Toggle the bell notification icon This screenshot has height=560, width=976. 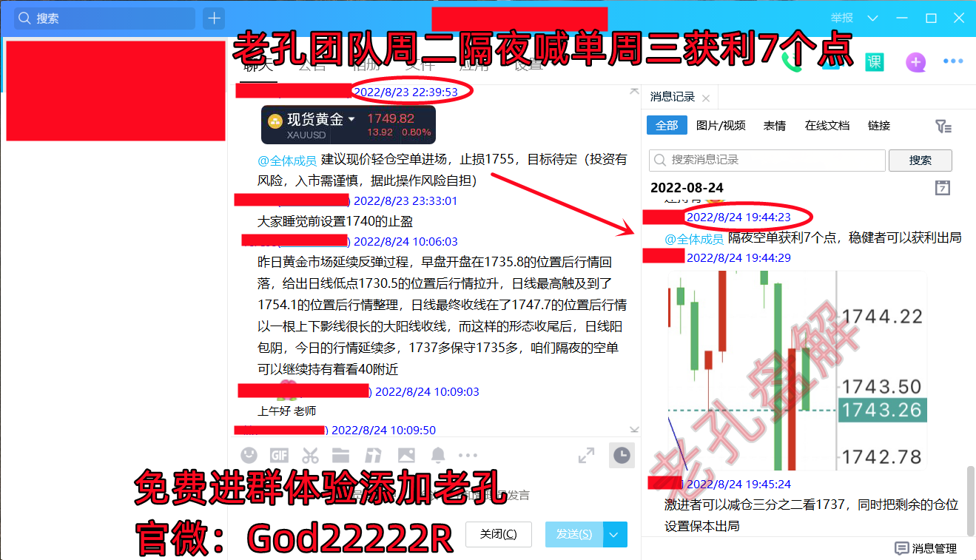click(438, 455)
